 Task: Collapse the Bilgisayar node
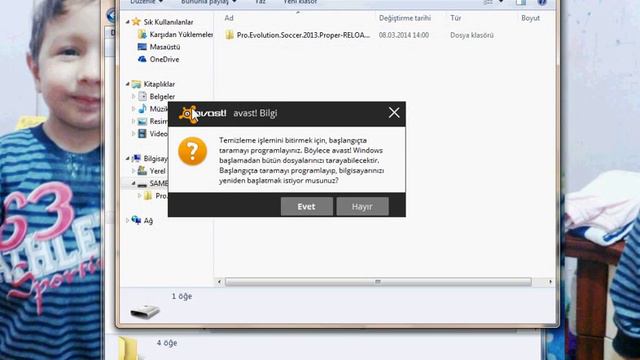click(127, 158)
